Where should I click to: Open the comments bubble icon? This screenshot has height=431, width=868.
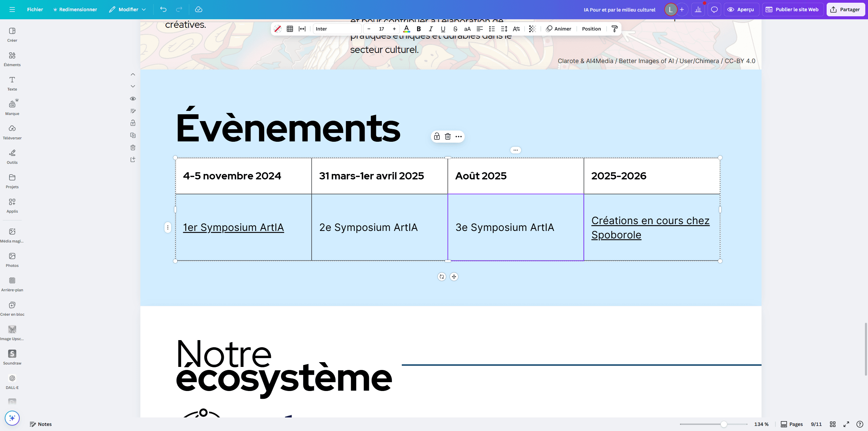714,9
